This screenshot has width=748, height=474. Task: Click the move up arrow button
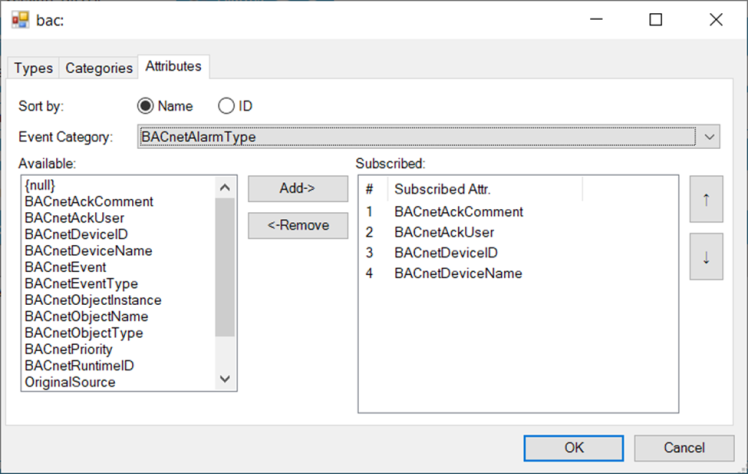coord(706,199)
